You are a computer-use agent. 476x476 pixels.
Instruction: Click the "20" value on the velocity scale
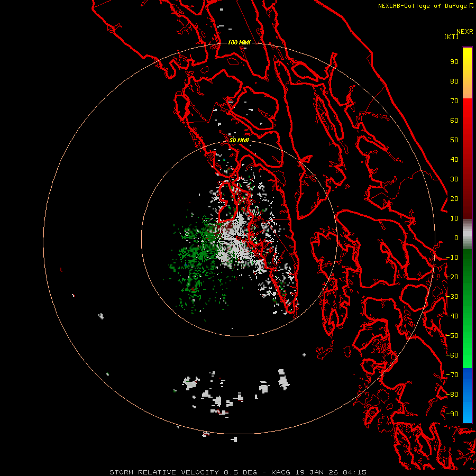point(454,198)
